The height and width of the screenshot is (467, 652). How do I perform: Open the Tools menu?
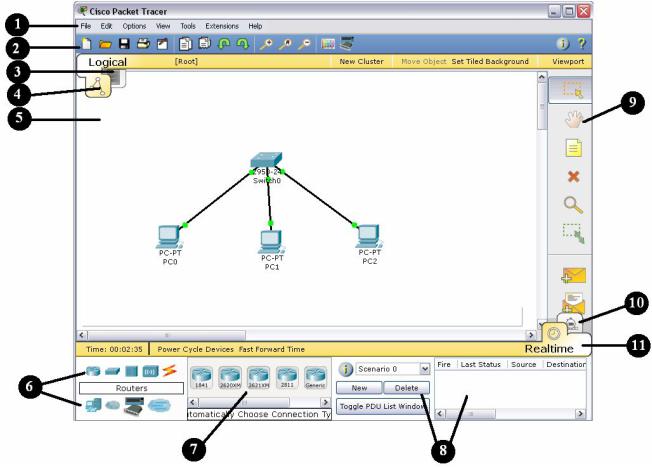pos(188,26)
